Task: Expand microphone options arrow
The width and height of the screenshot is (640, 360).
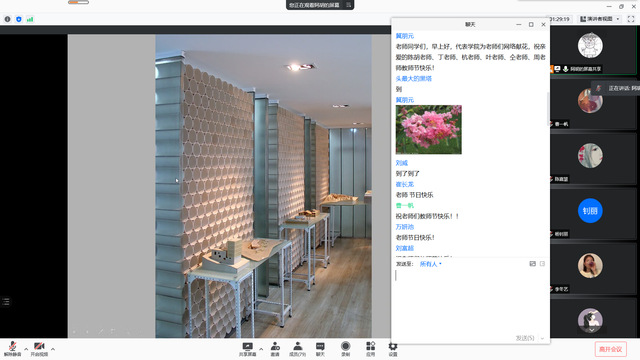Action: pos(26,349)
